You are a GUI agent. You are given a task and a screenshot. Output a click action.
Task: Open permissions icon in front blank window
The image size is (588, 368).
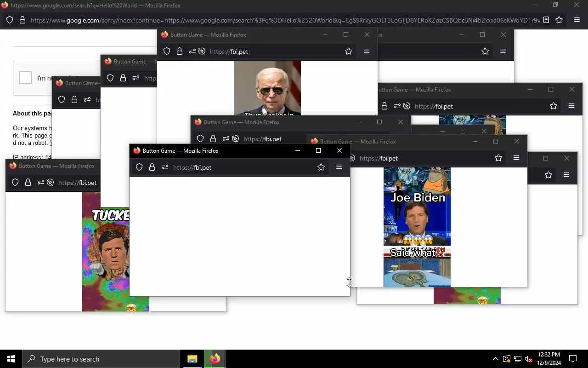(x=165, y=167)
